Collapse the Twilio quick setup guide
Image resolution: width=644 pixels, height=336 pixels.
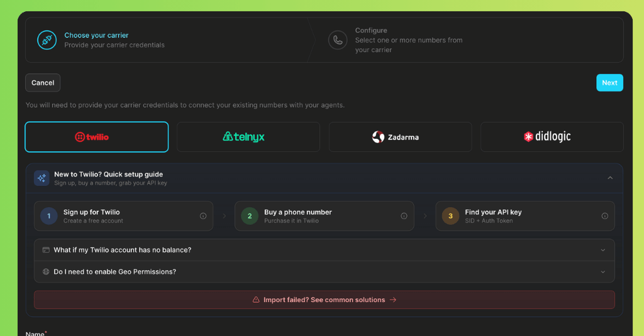[610, 178]
